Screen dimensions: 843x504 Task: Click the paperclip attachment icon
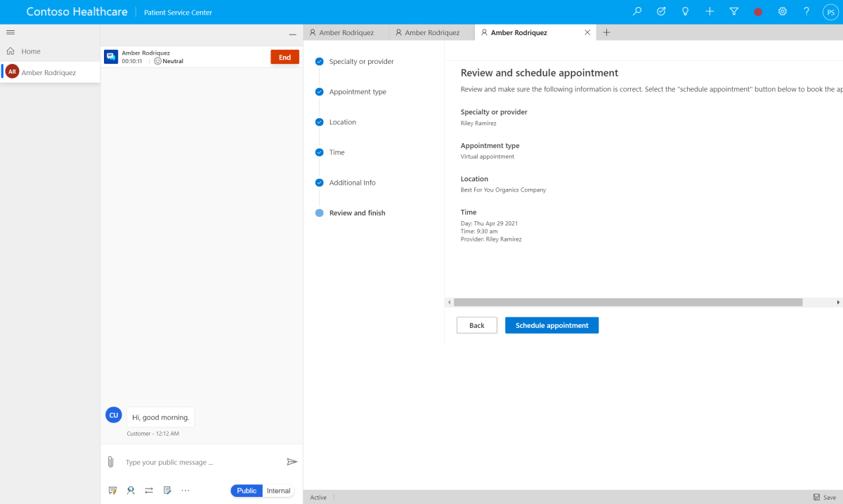click(110, 462)
